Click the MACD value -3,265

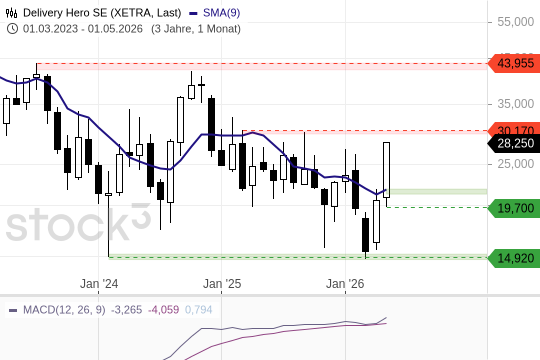click(x=126, y=310)
